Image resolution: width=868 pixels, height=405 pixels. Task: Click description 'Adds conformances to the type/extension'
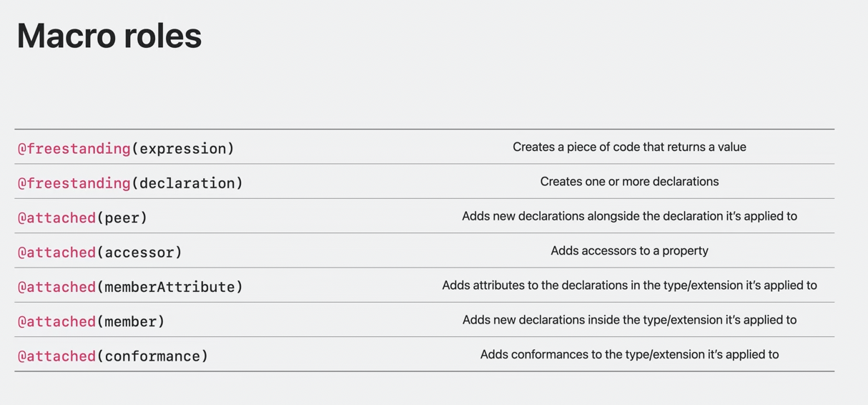[629, 354]
